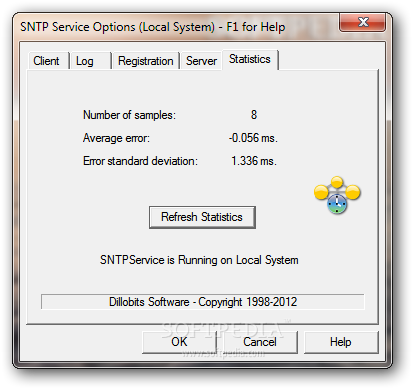Click the 'SNTPService is Running on Local System' status
Screen dimensions: 413x389
click(x=199, y=260)
